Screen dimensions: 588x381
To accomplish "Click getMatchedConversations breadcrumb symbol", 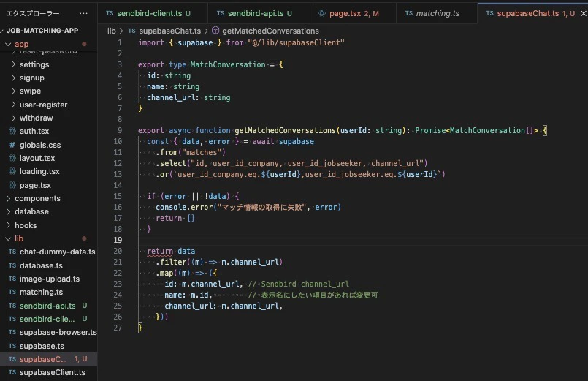I will click(x=270, y=31).
